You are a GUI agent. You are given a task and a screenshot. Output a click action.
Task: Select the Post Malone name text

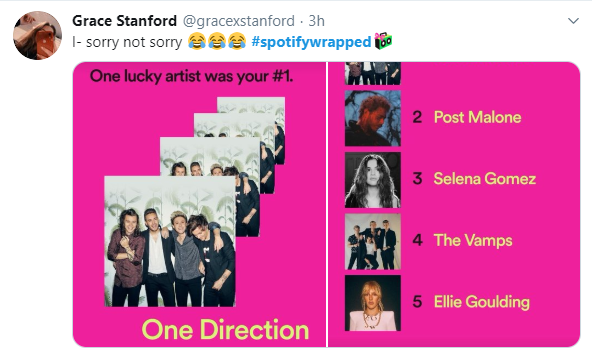(478, 117)
